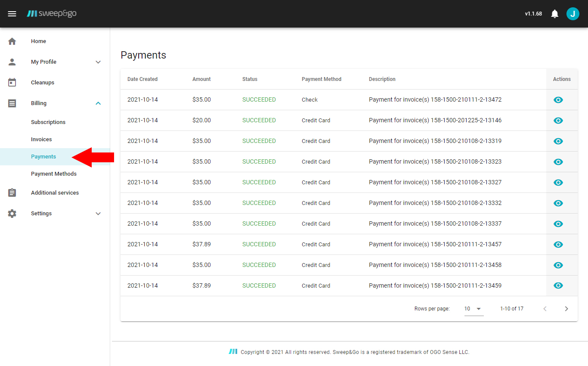Click the Settings gear icon
This screenshot has height=366, width=588.
(x=12, y=213)
